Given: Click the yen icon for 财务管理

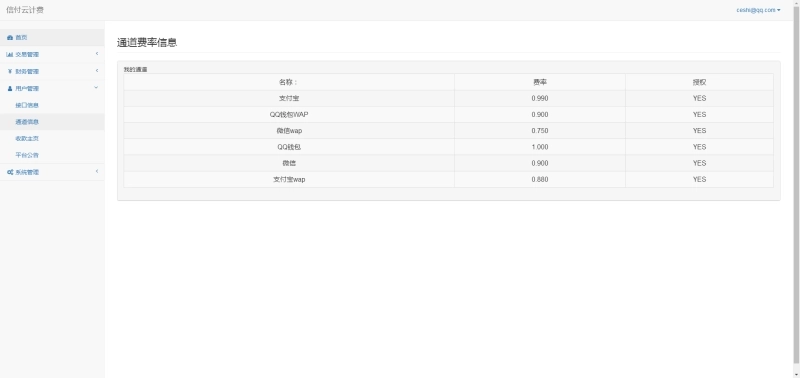Looking at the screenshot, I should pyautogui.click(x=10, y=71).
